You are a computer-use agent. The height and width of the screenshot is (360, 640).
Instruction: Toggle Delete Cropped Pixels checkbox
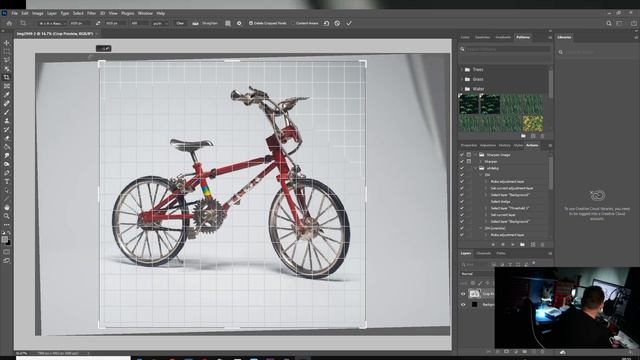[x=251, y=23]
